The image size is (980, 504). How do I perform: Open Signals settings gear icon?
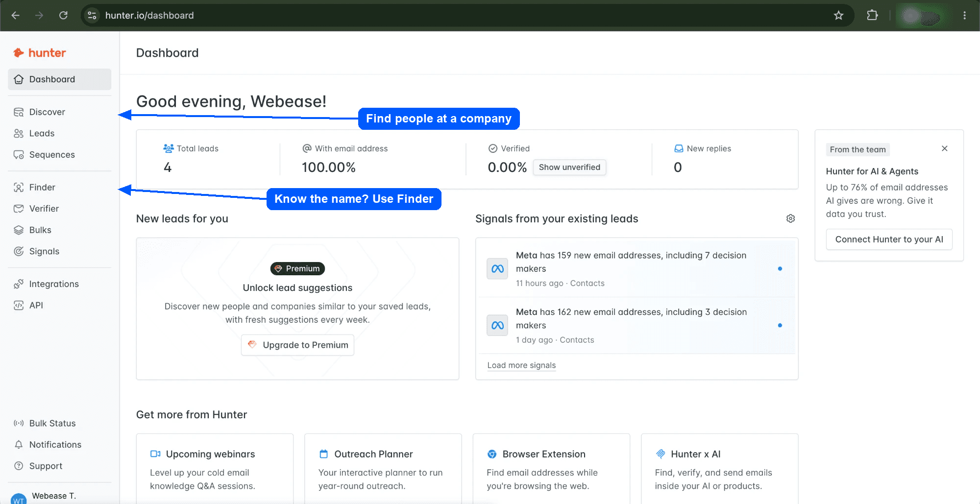coord(790,218)
